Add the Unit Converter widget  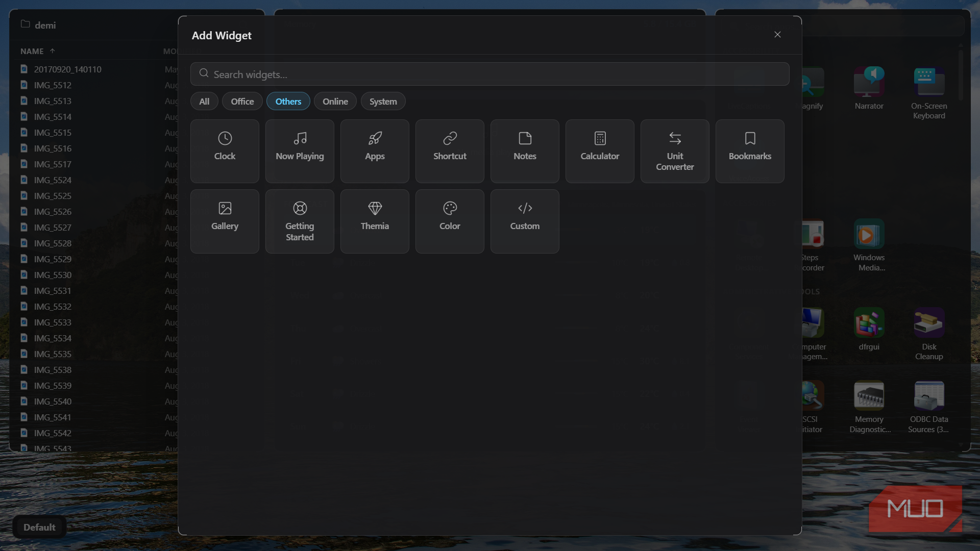click(675, 151)
